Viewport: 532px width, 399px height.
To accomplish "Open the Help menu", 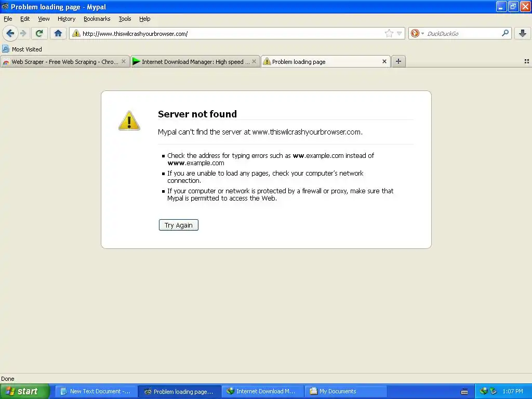I will coord(144,19).
